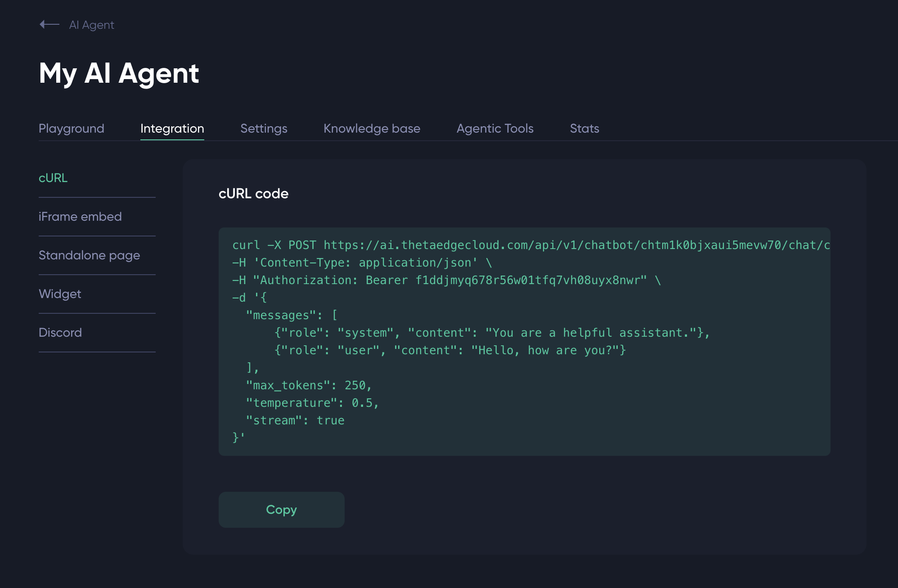The width and height of the screenshot is (898, 588).
Task: Click the back arrow icon
Action: pyautogui.click(x=49, y=25)
